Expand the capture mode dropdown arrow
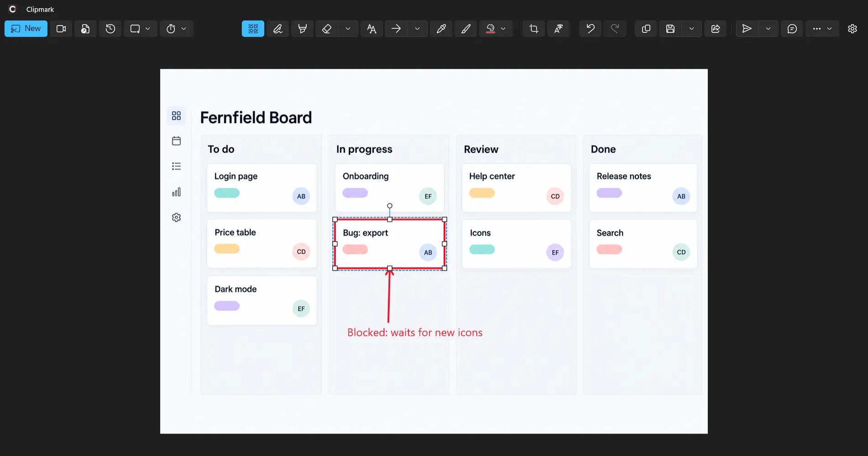Image resolution: width=868 pixels, height=456 pixels. [148, 29]
